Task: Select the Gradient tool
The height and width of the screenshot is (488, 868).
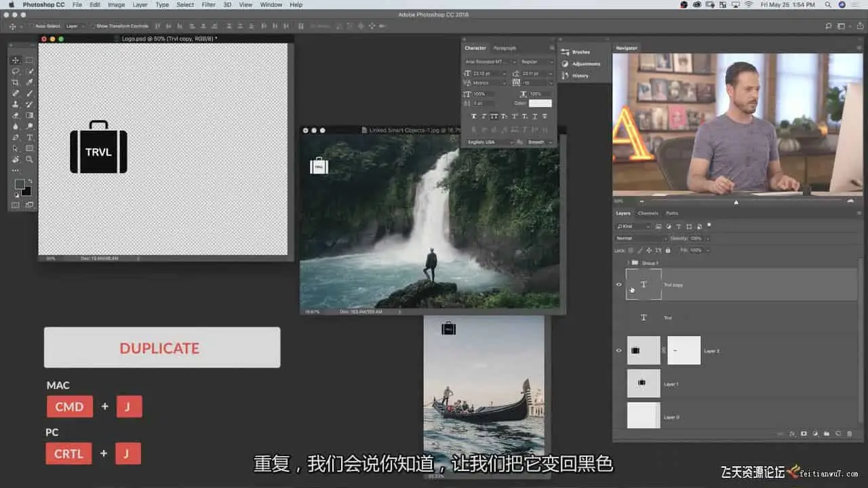Action: pyautogui.click(x=30, y=115)
